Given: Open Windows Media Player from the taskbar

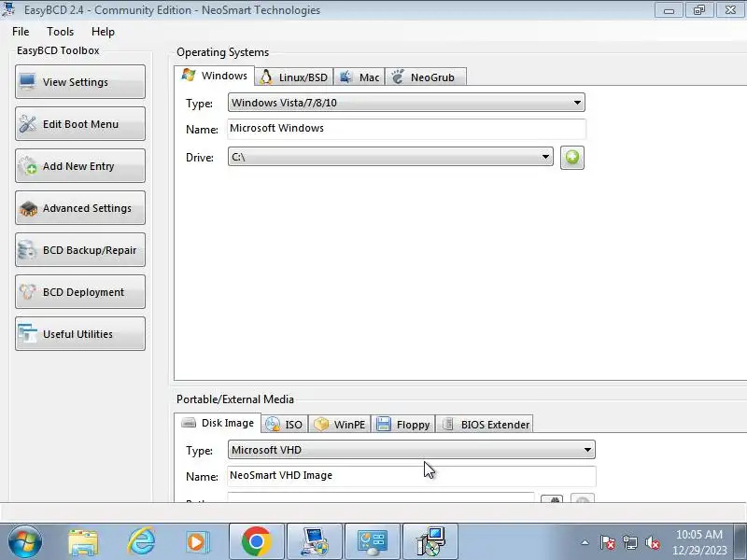Looking at the screenshot, I should pos(197,542).
